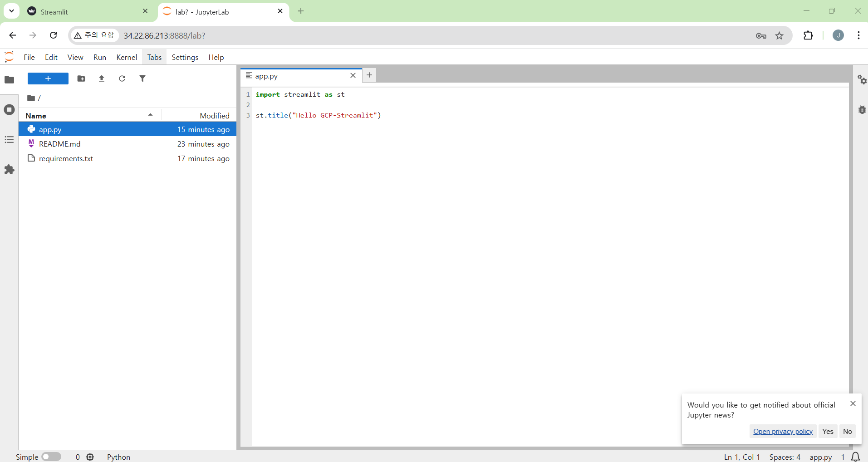This screenshot has width=868, height=462.
Task: Sort files by Name column header
Action: click(x=90, y=116)
